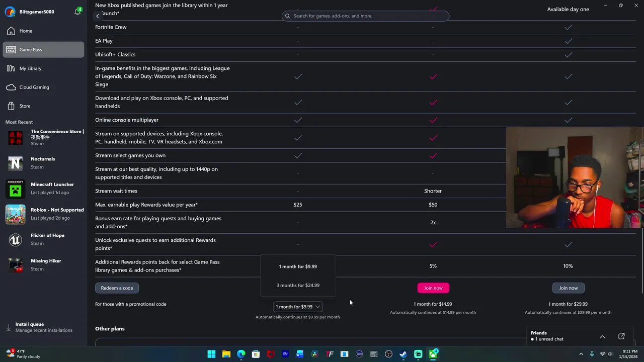The width and height of the screenshot is (644, 362).
Task: Click the $50 rewards value
Action: coord(433,205)
